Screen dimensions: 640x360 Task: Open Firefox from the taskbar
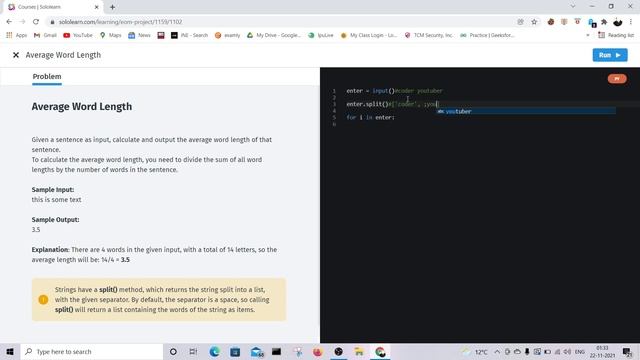click(318, 351)
